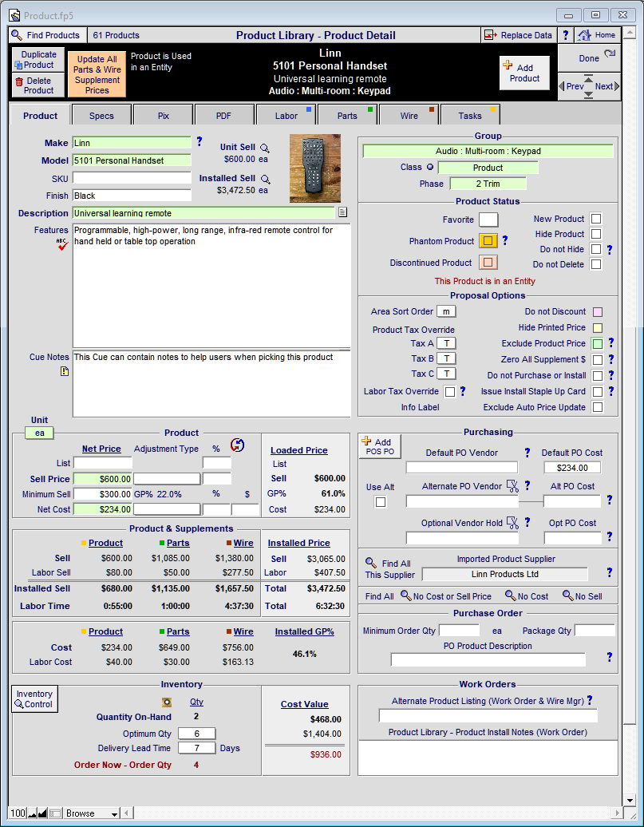
Task: Open the Unit Sell magnifier
Action: coord(265,148)
